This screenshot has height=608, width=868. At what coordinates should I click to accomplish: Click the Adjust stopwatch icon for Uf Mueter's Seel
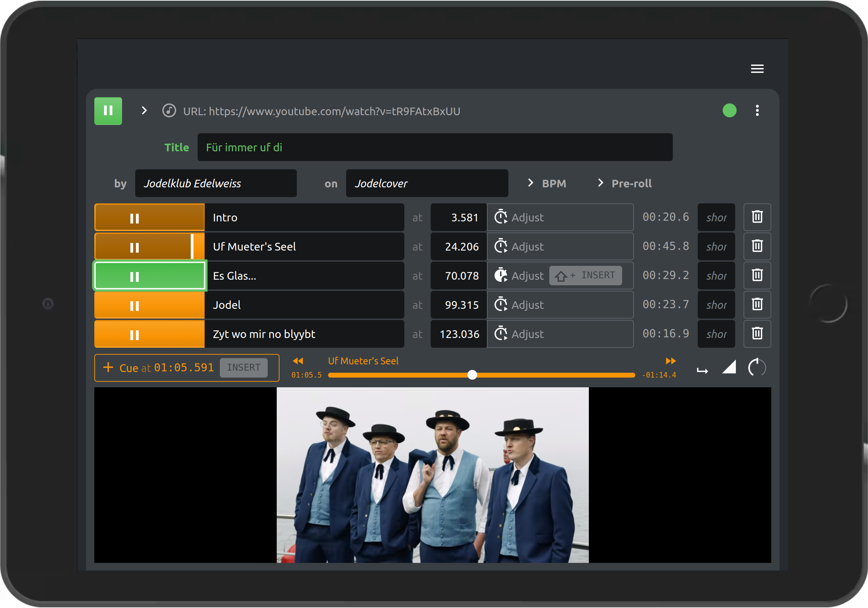coord(501,246)
